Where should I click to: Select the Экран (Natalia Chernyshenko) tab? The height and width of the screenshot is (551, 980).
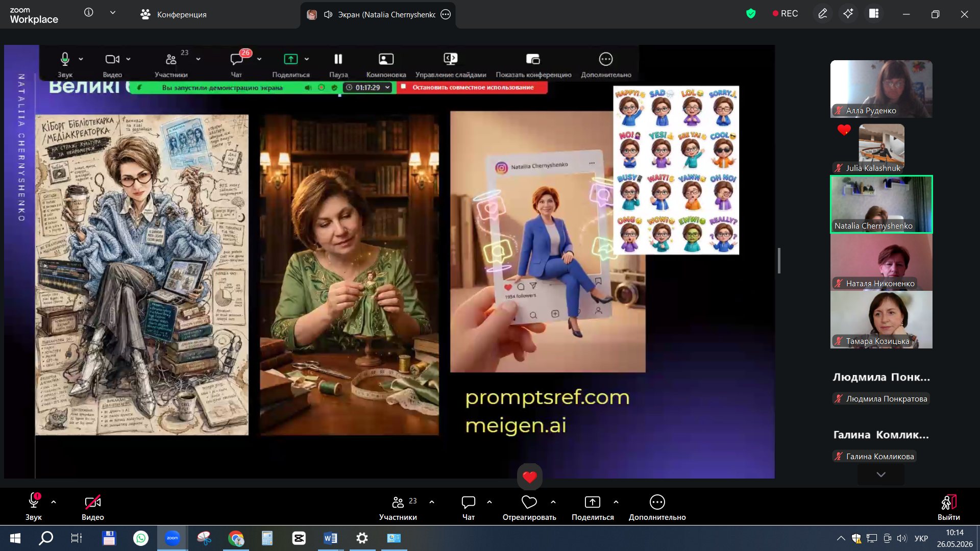pyautogui.click(x=378, y=14)
